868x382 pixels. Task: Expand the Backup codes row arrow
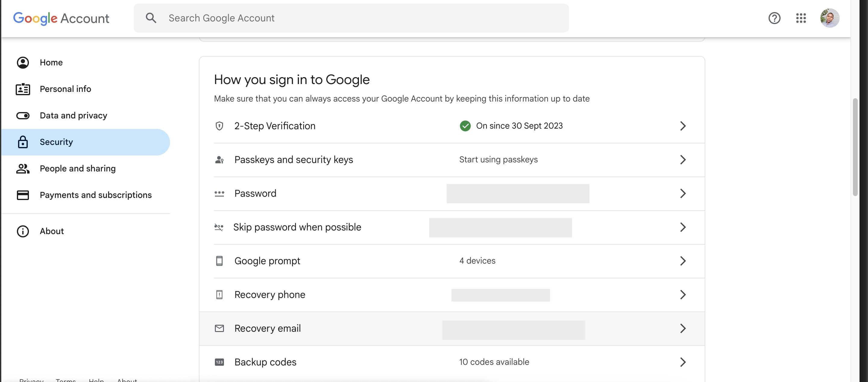pos(683,362)
